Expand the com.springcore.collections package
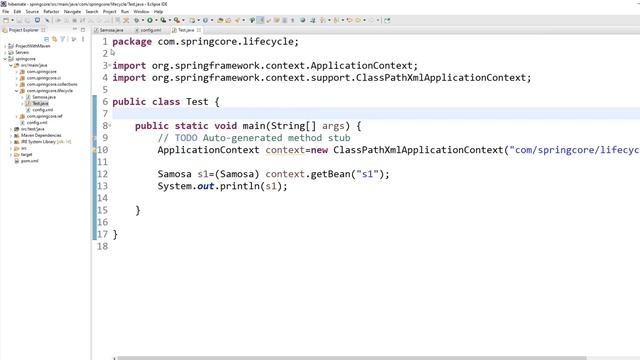 tap(17, 84)
